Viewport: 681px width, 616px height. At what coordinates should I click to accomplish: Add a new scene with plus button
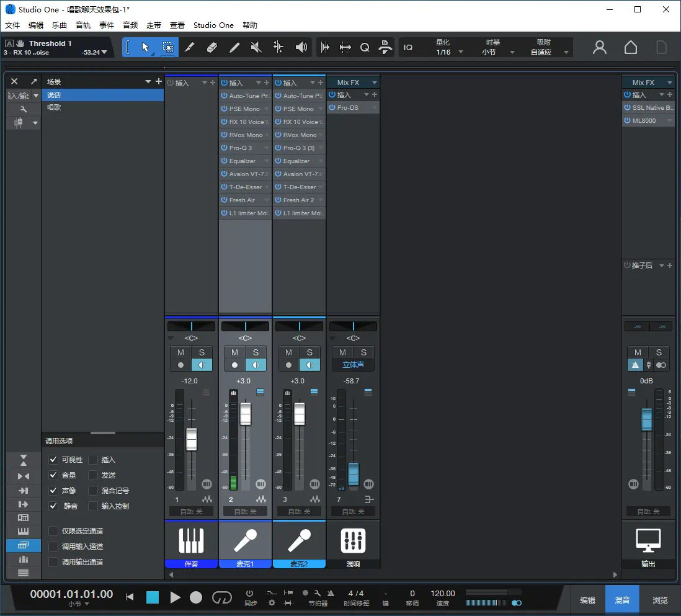point(159,81)
